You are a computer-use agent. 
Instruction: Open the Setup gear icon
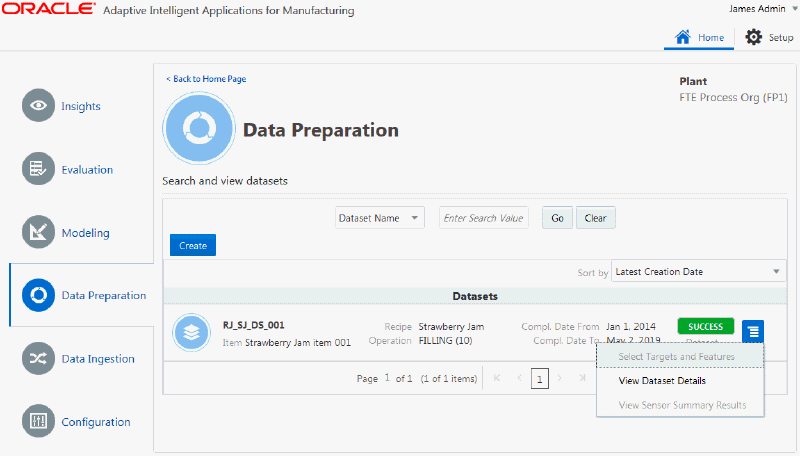[x=754, y=37]
